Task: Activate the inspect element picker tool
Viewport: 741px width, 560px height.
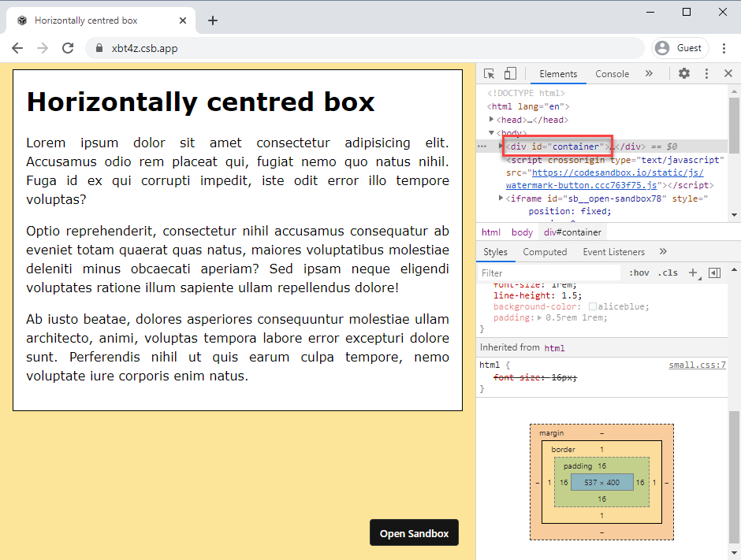Action: (x=490, y=73)
